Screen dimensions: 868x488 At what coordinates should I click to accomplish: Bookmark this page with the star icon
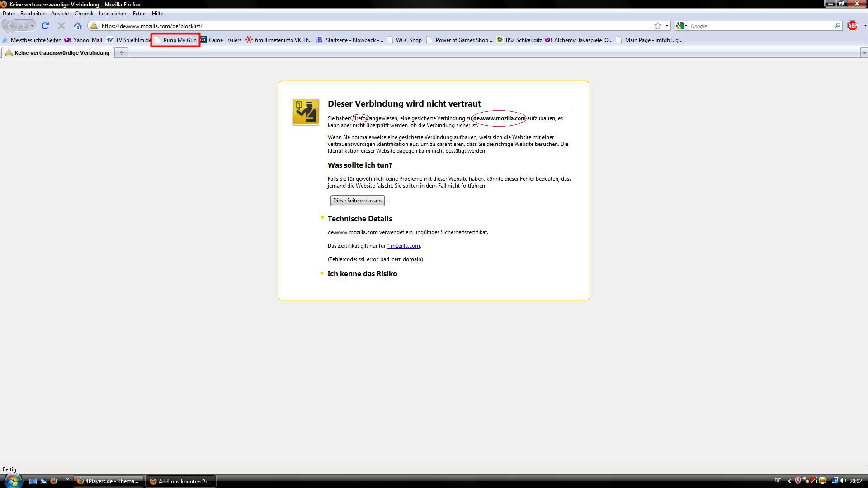point(658,26)
